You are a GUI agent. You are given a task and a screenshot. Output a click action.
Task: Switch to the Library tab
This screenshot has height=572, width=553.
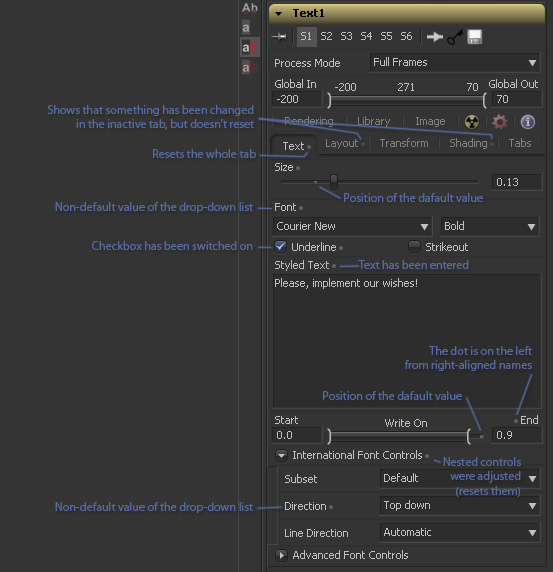point(374,121)
